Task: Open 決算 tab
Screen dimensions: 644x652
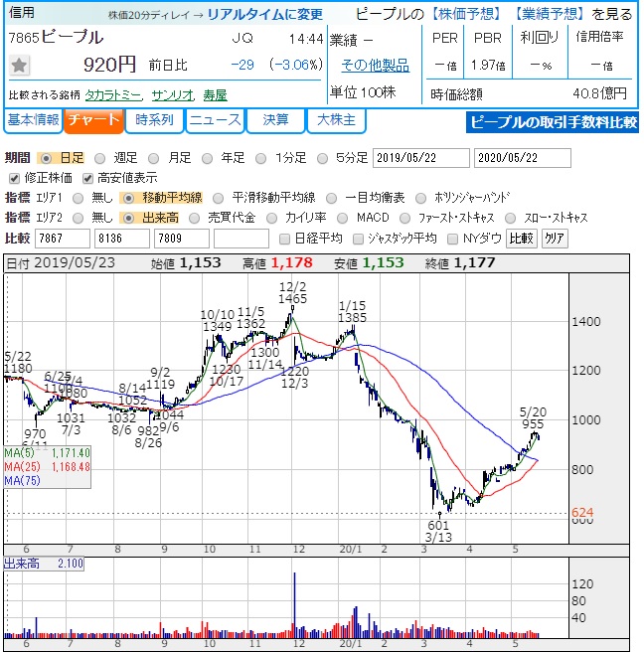Action: [x=275, y=120]
